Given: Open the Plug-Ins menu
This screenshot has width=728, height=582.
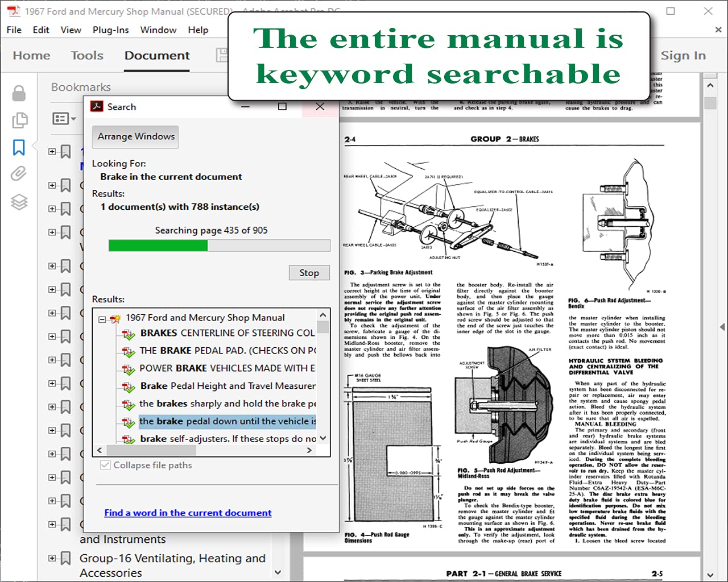Looking at the screenshot, I should click(x=110, y=30).
